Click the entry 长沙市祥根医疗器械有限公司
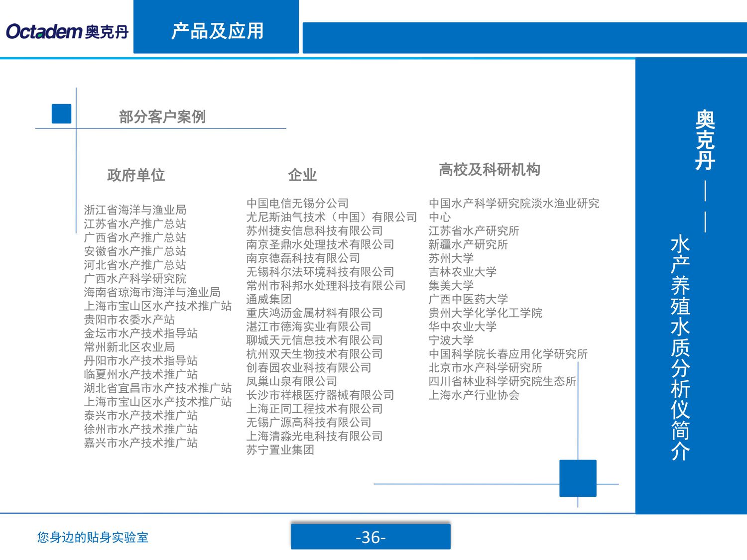 320,395
